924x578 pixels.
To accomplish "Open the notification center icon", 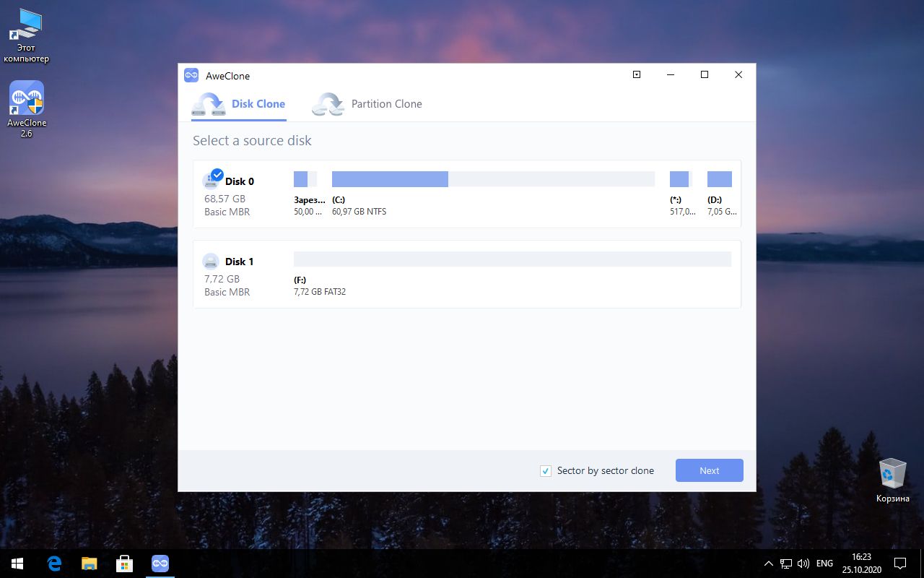I will pos(900,564).
